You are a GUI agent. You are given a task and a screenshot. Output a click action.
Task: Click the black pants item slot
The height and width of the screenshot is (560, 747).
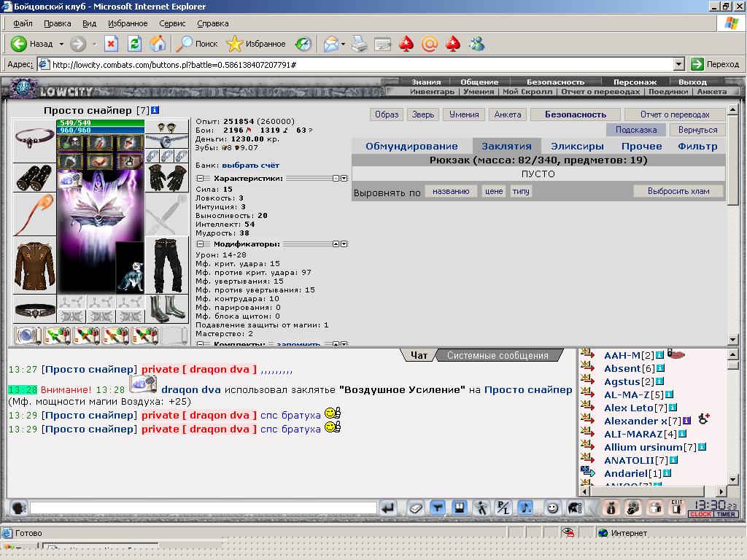[167, 265]
